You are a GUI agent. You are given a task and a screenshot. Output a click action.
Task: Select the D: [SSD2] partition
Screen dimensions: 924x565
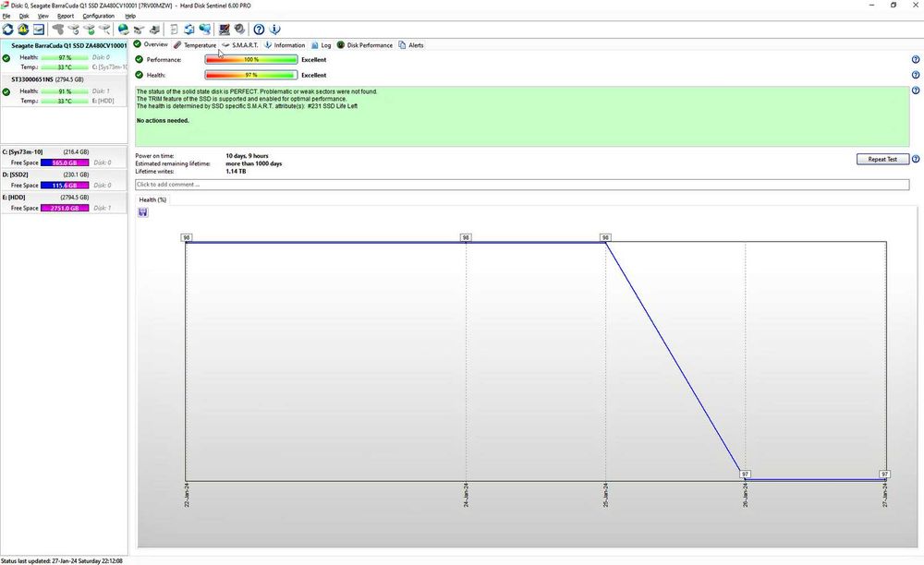tap(64, 179)
